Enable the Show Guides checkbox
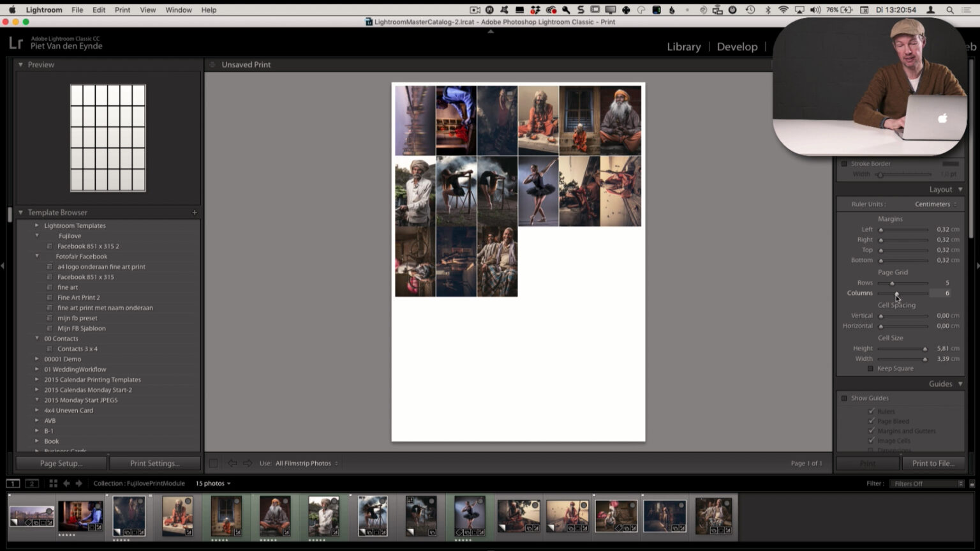The image size is (980, 551). tap(844, 397)
